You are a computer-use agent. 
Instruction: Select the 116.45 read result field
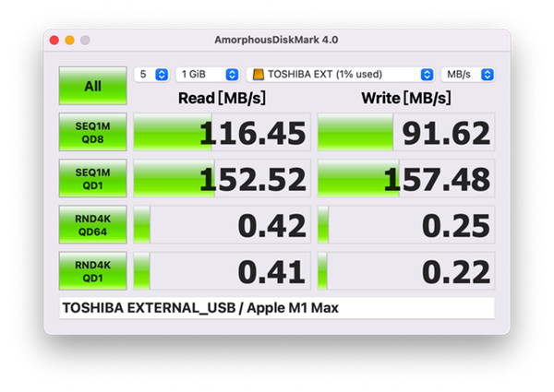[221, 133]
